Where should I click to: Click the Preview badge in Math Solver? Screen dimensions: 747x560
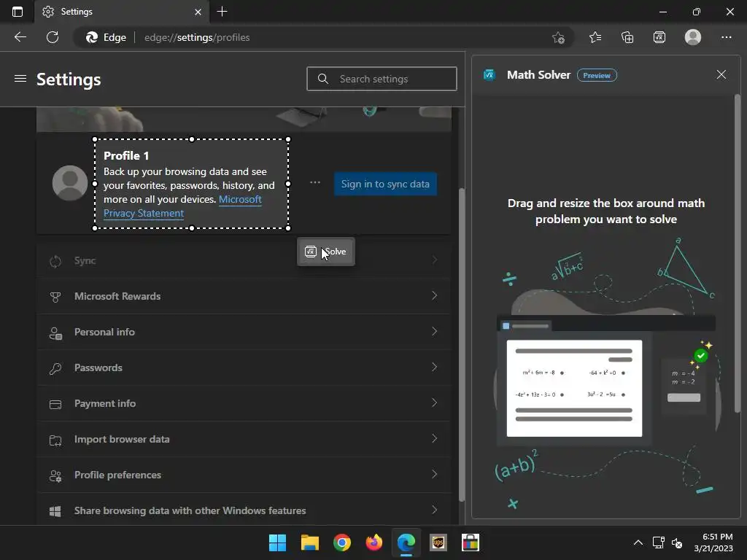(597, 75)
